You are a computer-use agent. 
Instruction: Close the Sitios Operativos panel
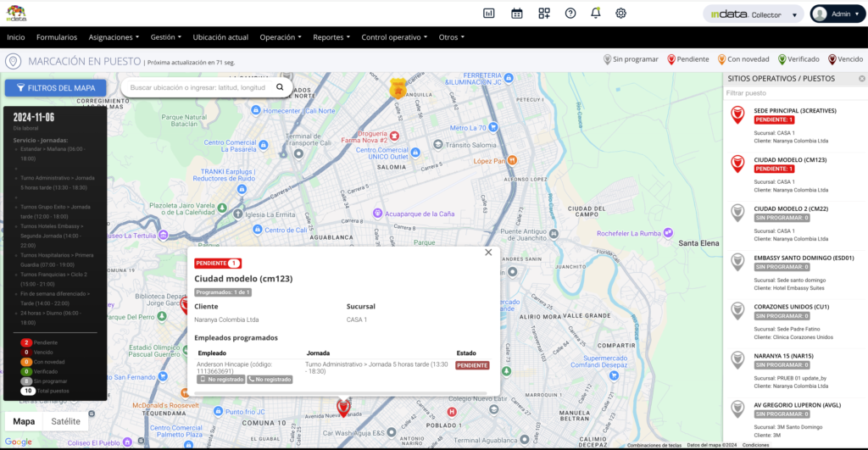pyautogui.click(x=862, y=79)
